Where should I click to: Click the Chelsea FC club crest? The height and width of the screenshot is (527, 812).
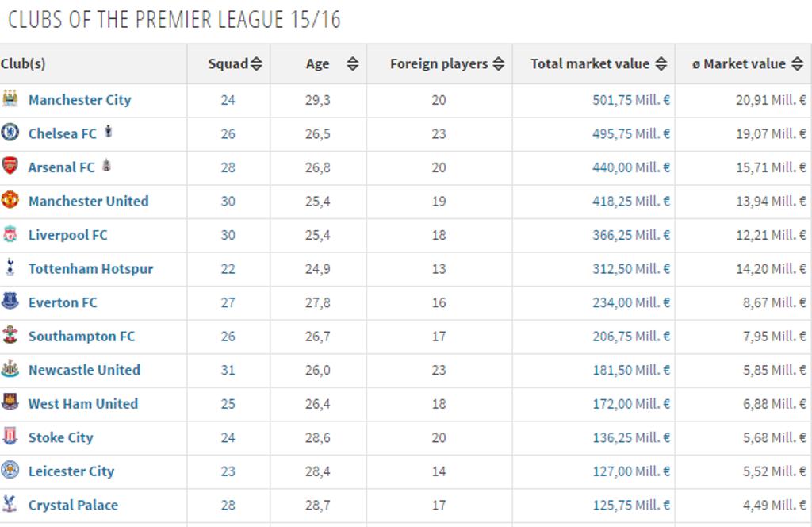pyautogui.click(x=10, y=133)
